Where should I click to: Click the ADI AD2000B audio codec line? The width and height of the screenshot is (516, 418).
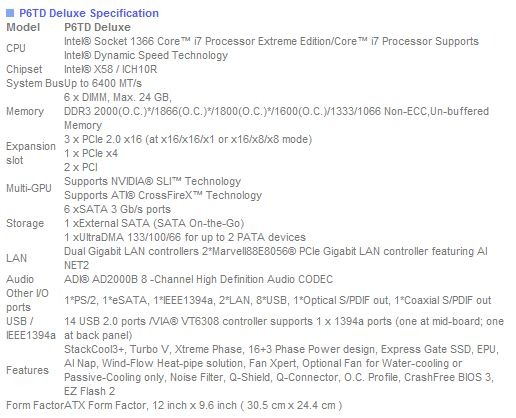pyautogui.click(x=198, y=279)
